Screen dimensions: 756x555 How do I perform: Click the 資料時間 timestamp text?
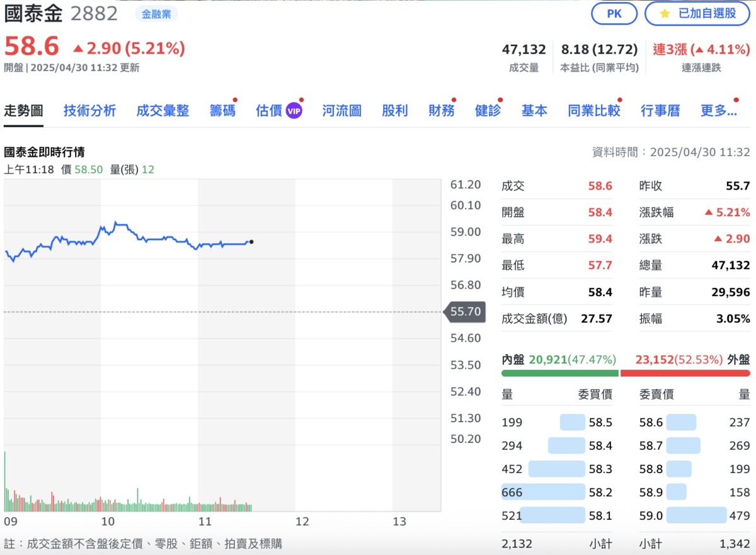click(672, 152)
